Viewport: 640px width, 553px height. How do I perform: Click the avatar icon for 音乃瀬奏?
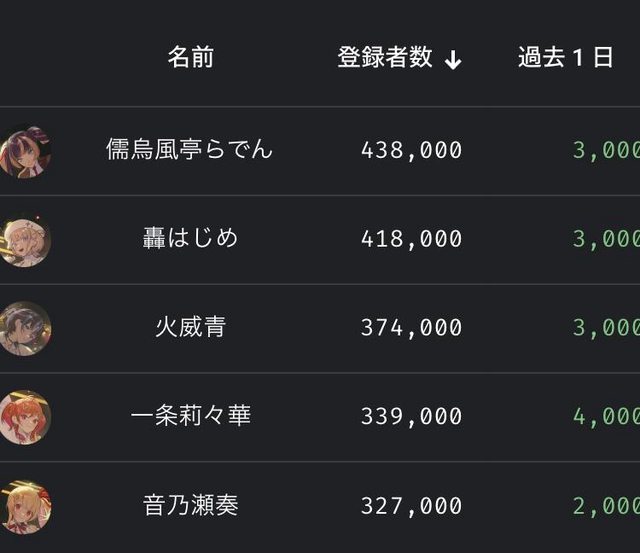click(24, 506)
